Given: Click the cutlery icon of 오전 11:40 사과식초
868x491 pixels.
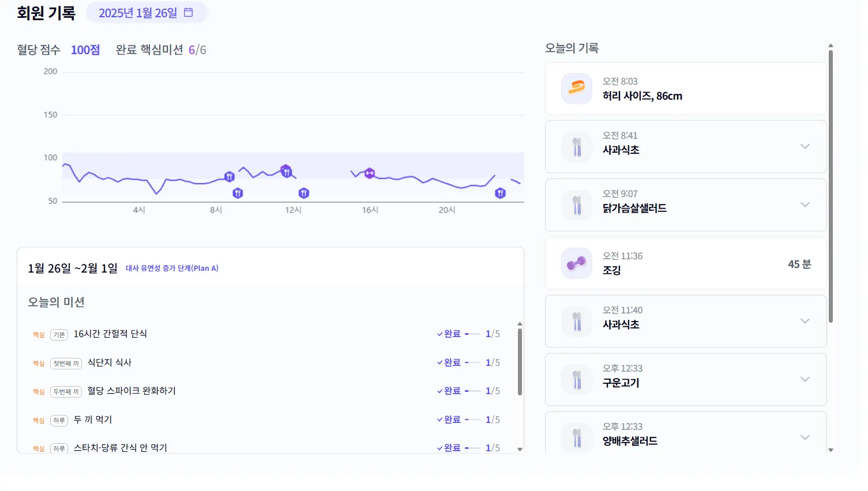Looking at the screenshot, I should tap(577, 321).
